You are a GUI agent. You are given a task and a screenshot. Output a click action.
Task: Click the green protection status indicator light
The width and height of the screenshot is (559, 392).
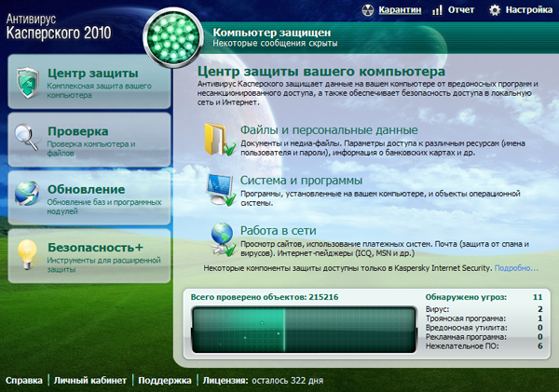click(173, 37)
